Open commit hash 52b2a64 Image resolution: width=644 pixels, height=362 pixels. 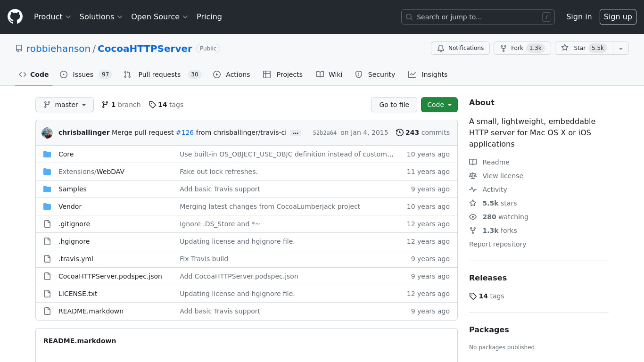pyautogui.click(x=325, y=133)
